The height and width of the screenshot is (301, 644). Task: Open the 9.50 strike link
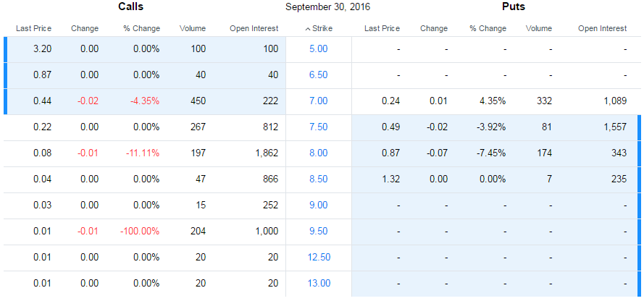coord(319,232)
